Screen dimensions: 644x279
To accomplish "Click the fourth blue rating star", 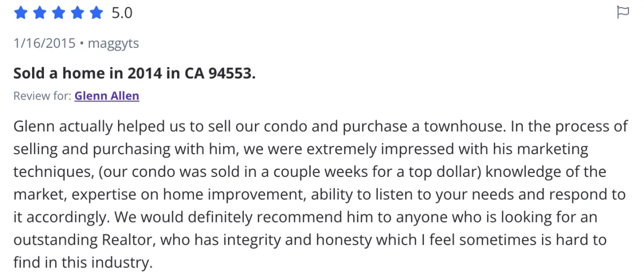I will click(77, 13).
